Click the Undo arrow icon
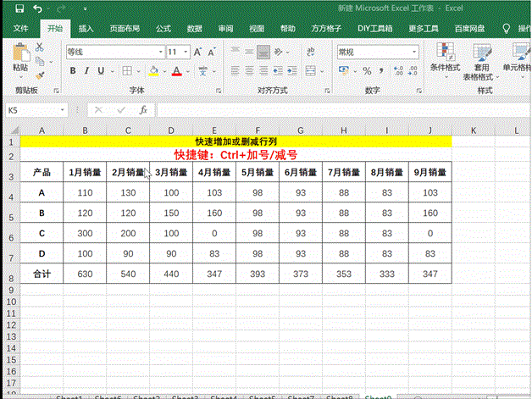This screenshot has height=399, width=532. click(x=38, y=8)
